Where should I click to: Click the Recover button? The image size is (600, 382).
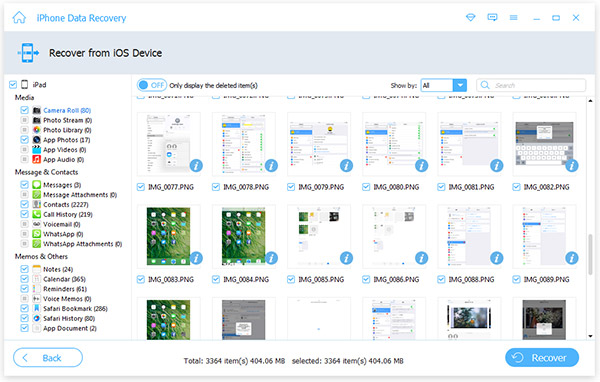(542, 358)
